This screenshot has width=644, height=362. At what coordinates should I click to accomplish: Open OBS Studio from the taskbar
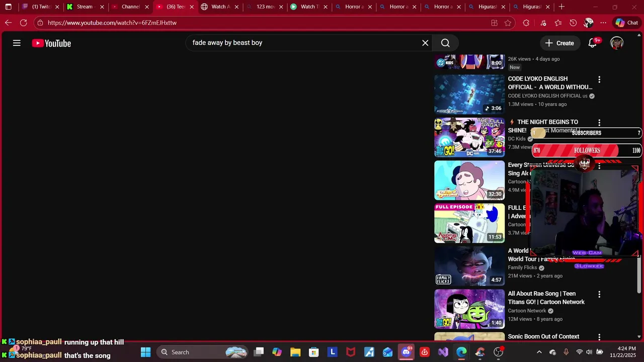coord(499,352)
